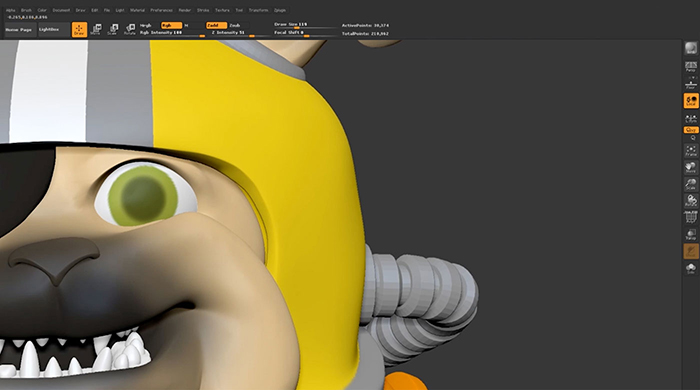Open the Brush menu
700x390 pixels.
(x=26, y=10)
